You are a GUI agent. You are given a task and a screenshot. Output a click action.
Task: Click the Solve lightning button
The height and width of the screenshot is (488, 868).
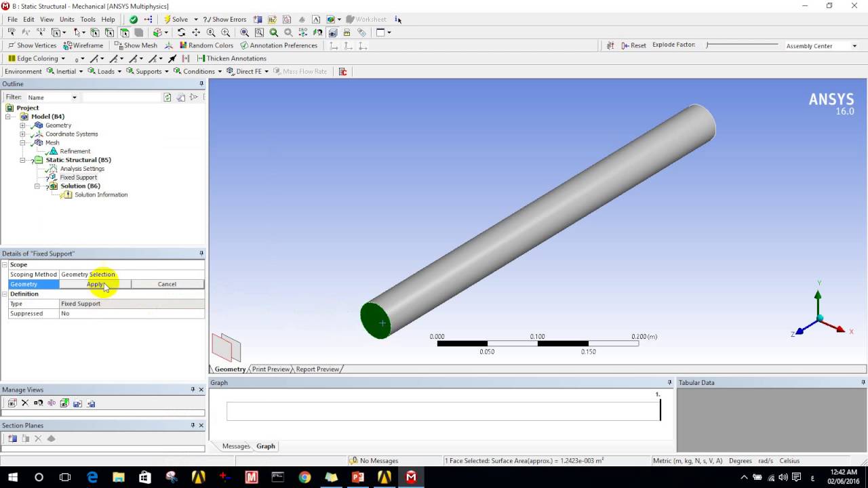point(175,19)
